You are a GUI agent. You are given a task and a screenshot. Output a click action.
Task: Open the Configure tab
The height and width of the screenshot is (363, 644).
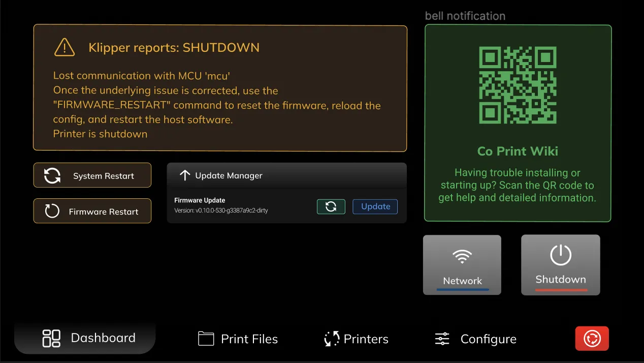pyautogui.click(x=476, y=339)
